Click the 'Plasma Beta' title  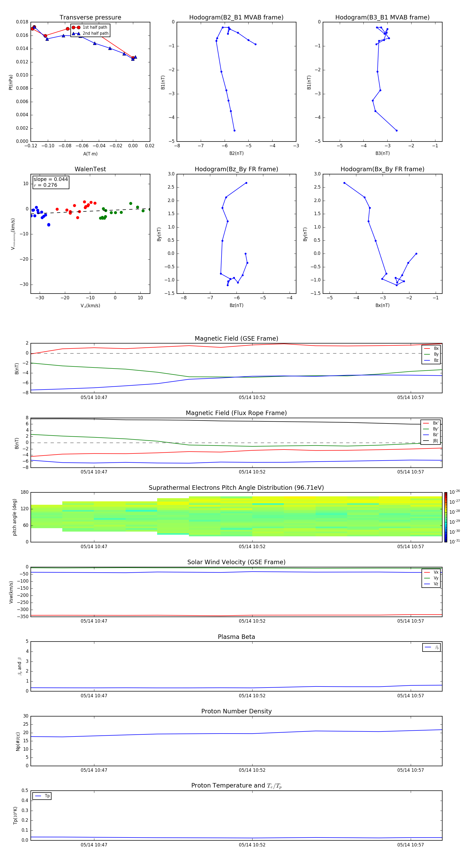(236, 637)
